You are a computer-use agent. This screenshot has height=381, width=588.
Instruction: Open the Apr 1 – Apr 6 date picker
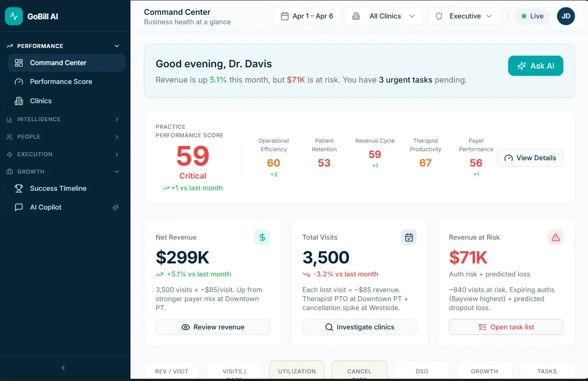pyautogui.click(x=307, y=16)
